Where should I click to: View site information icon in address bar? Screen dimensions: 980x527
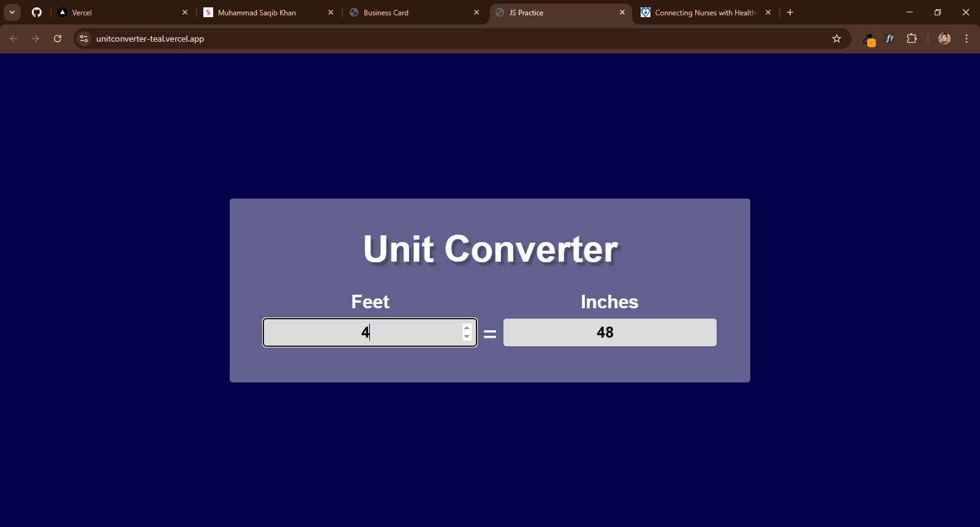click(85, 39)
